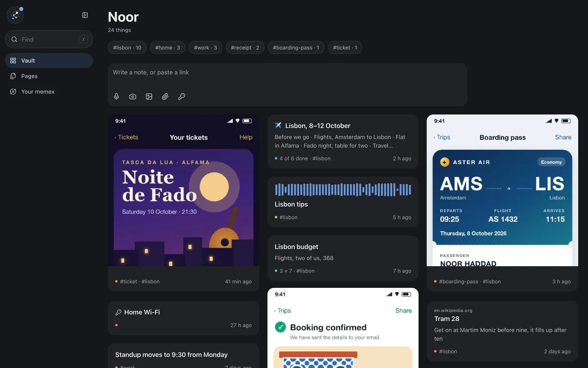Click the Pages icon in sidebar
Screen dimensions: 588x368
click(13, 76)
